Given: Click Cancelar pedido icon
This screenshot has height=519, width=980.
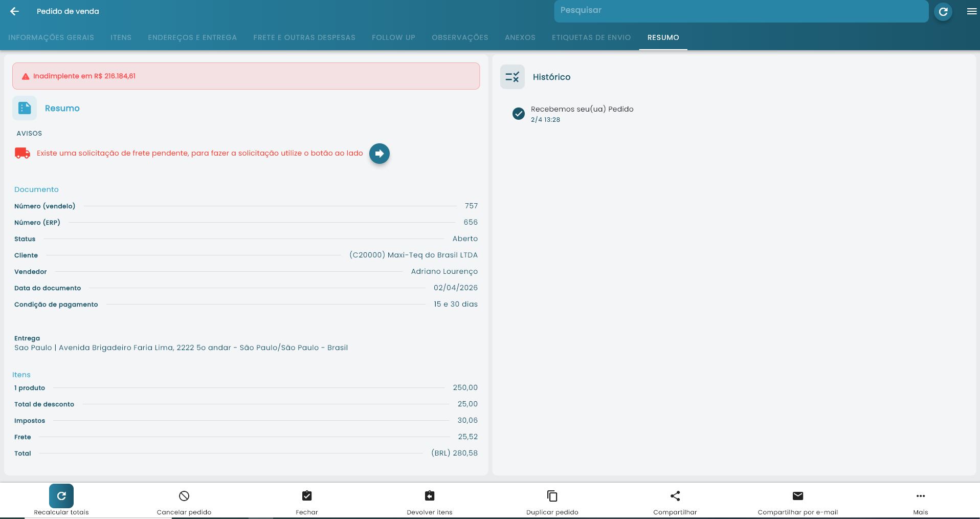Looking at the screenshot, I should tap(184, 496).
